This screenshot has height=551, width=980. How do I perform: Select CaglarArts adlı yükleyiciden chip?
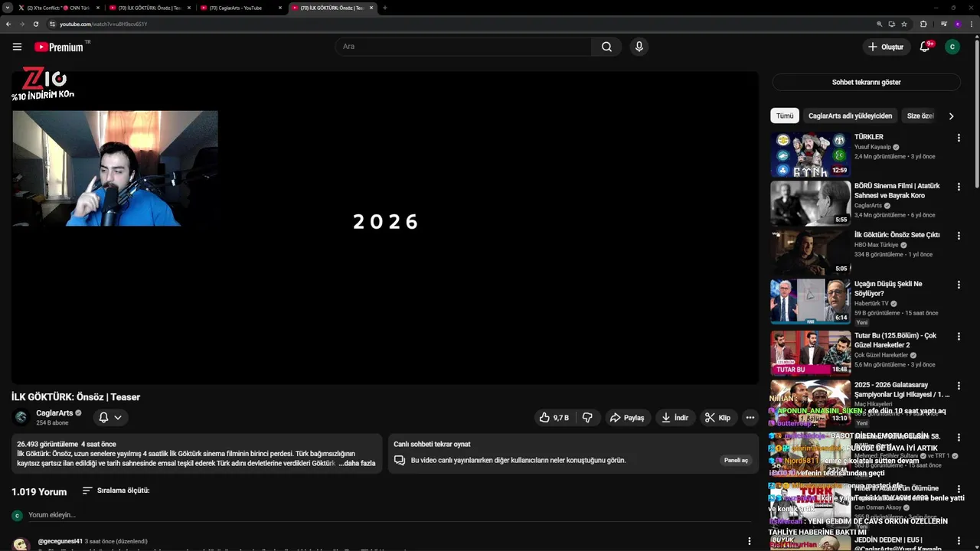coord(850,116)
